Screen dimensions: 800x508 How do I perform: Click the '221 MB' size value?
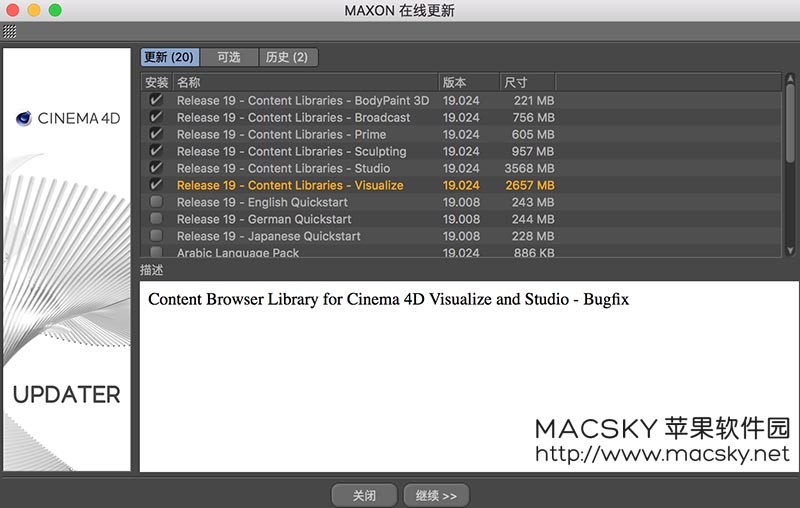pos(534,100)
